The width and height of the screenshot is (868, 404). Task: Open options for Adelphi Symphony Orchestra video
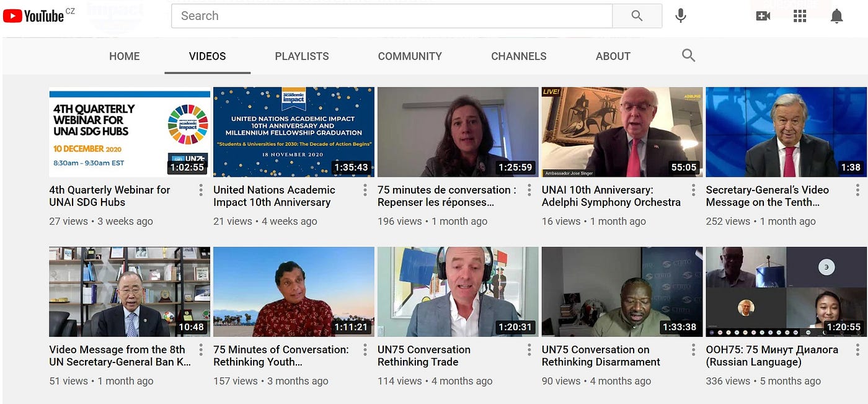coord(694,190)
